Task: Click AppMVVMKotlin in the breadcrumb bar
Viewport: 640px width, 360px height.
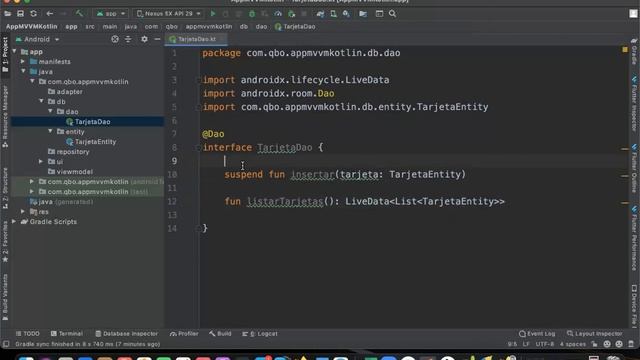Action: (31, 27)
